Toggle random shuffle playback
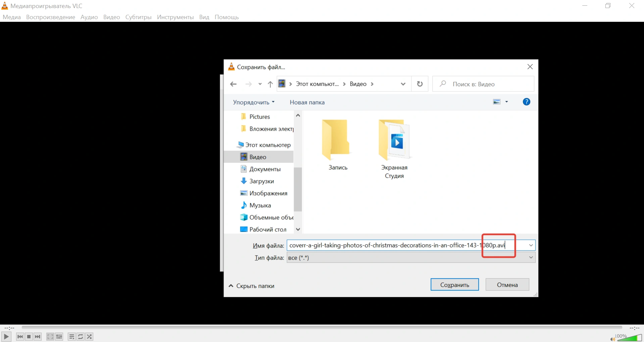644x342 pixels. coord(89,337)
